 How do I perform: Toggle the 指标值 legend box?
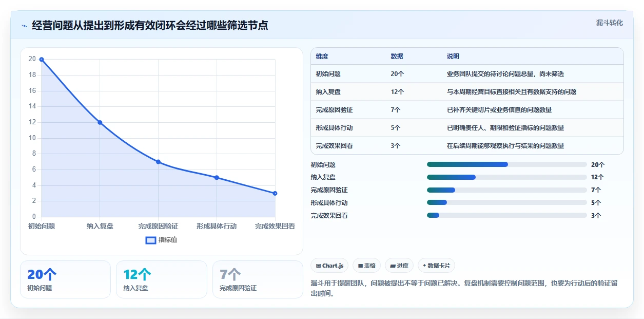coord(151,240)
